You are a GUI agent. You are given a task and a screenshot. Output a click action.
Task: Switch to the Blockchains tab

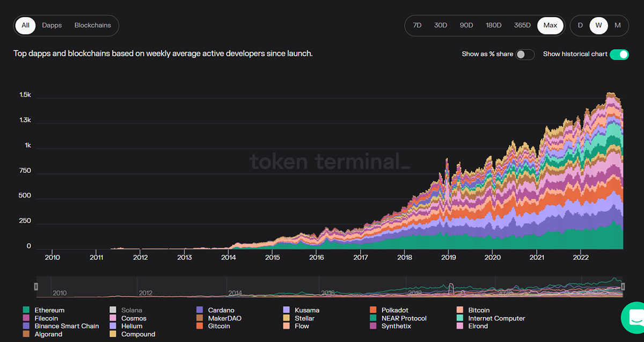(x=93, y=25)
